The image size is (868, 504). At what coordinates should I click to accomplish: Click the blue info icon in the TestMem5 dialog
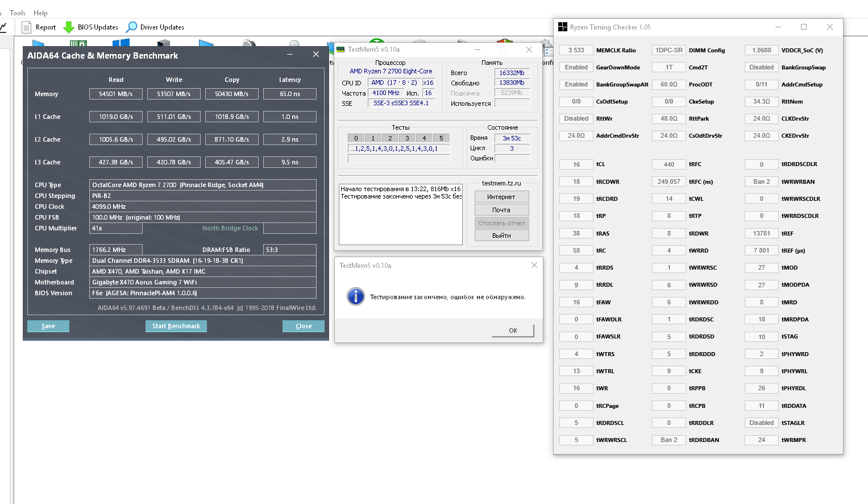click(356, 296)
